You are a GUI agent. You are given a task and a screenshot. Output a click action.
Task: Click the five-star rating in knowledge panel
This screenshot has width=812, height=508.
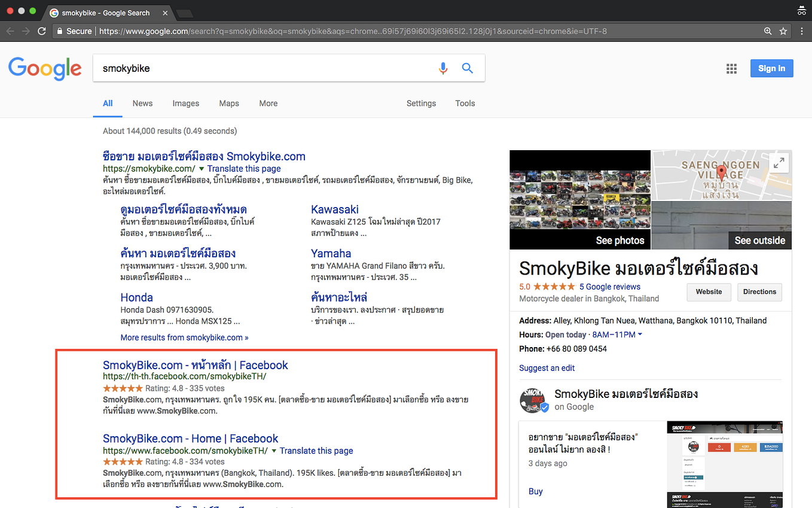pos(554,287)
